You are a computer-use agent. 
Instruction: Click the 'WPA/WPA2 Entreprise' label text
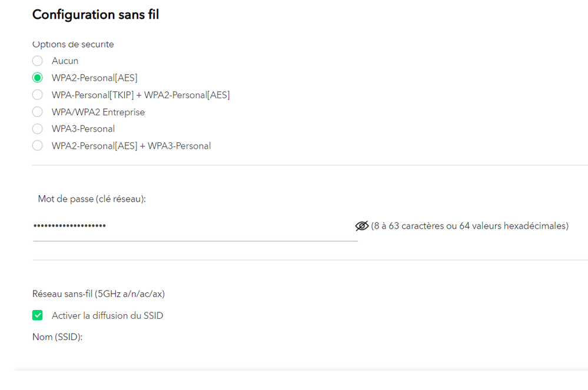[98, 112]
